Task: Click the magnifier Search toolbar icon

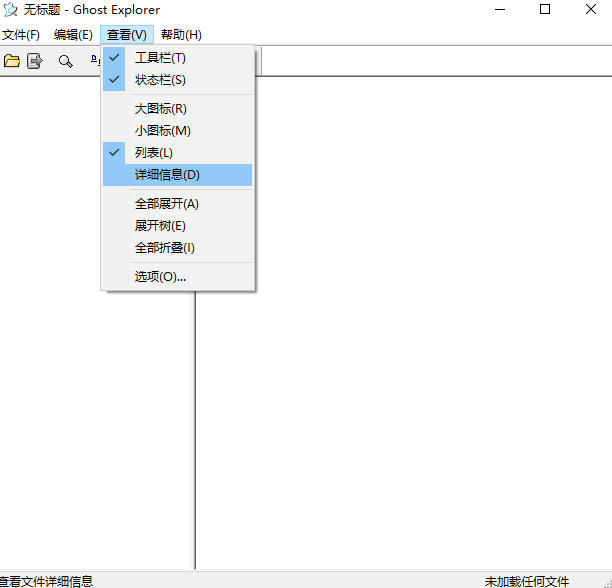Action: click(x=65, y=61)
